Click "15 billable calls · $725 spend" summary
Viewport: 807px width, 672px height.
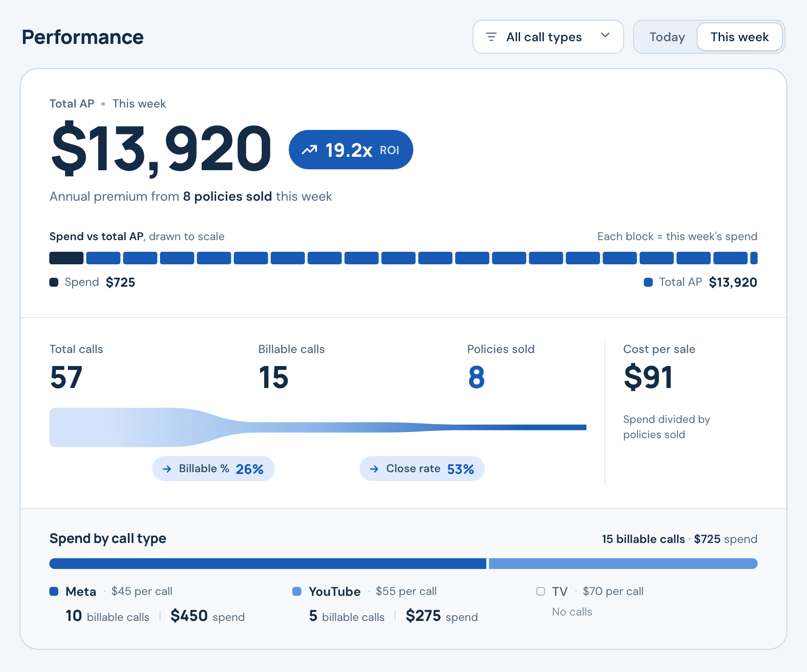[x=680, y=539]
